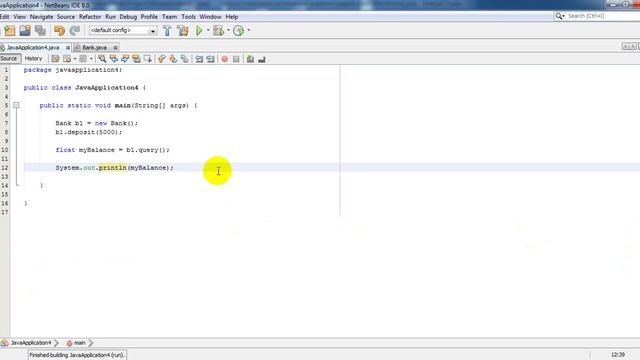
Task: Toggle the Source view button
Action: pyautogui.click(x=9, y=59)
